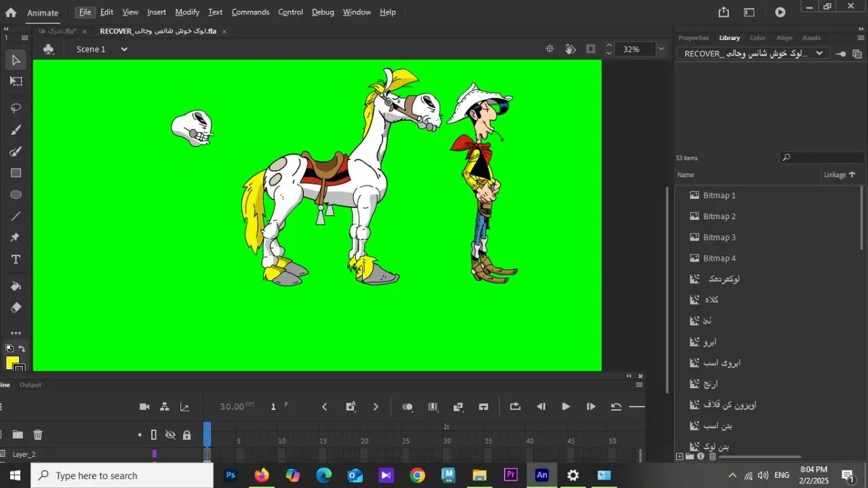The width and height of the screenshot is (868, 488).
Task: Click the New Folder icon in timeline
Action: click(x=18, y=434)
